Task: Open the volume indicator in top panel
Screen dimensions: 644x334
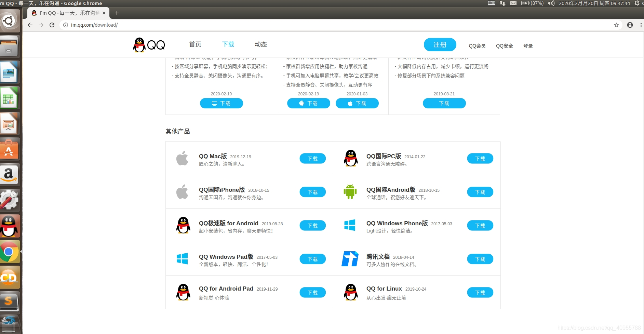Action: [x=551, y=3]
